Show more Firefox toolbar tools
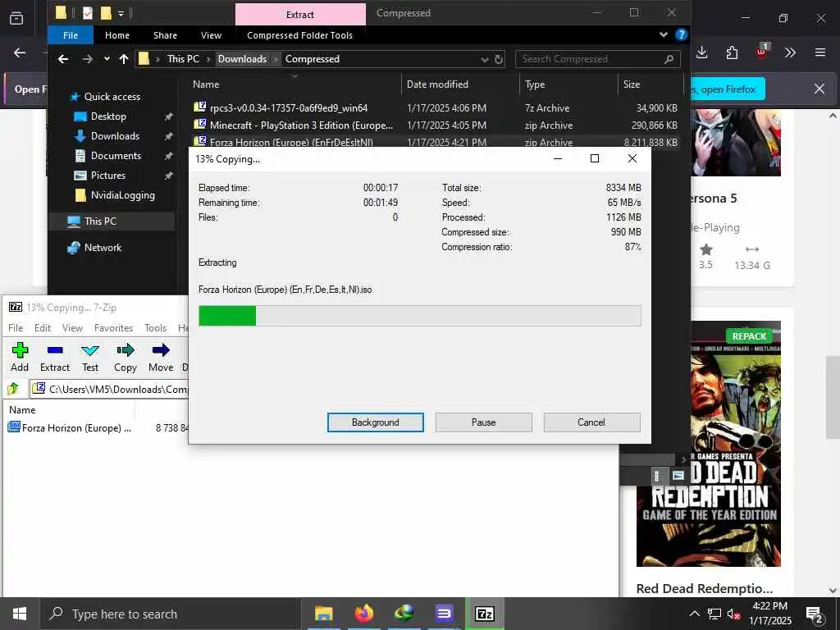Screen dimensions: 840x630 tap(790, 52)
